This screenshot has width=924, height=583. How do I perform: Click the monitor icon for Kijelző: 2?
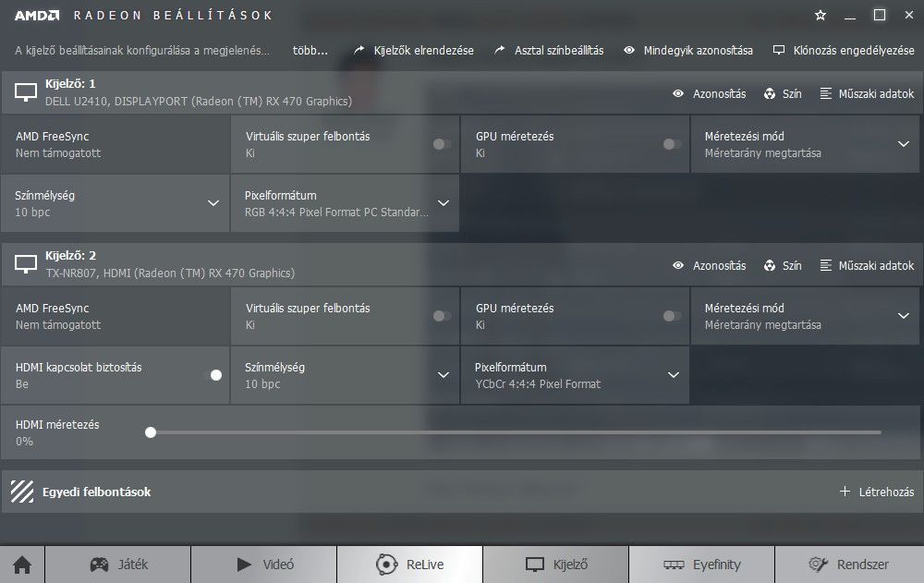(x=26, y=264)
